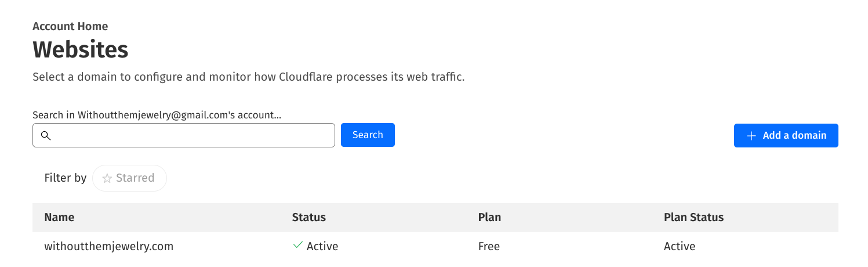Click the star icon in the Starred filter
This screenshot has height=267, width=868.
click(x=107, y=178)
